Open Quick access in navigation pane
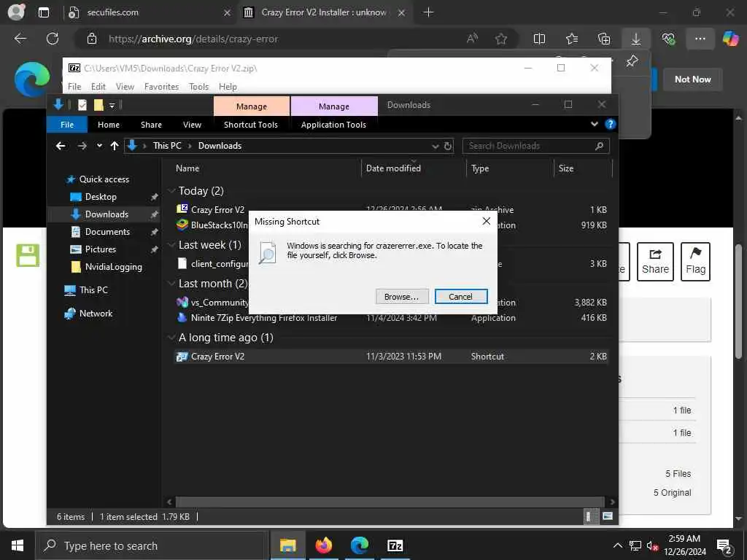 pyautogui.click(x=104, y=179)
